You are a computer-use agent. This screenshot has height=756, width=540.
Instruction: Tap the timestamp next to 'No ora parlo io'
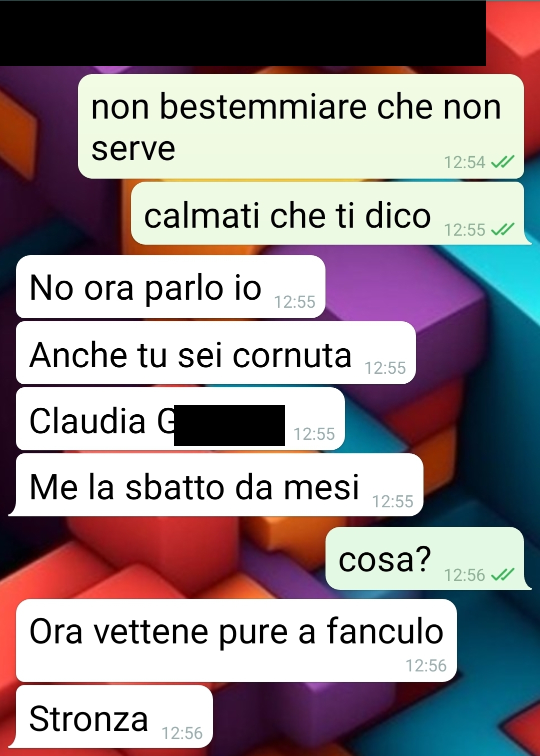[295, 302]
